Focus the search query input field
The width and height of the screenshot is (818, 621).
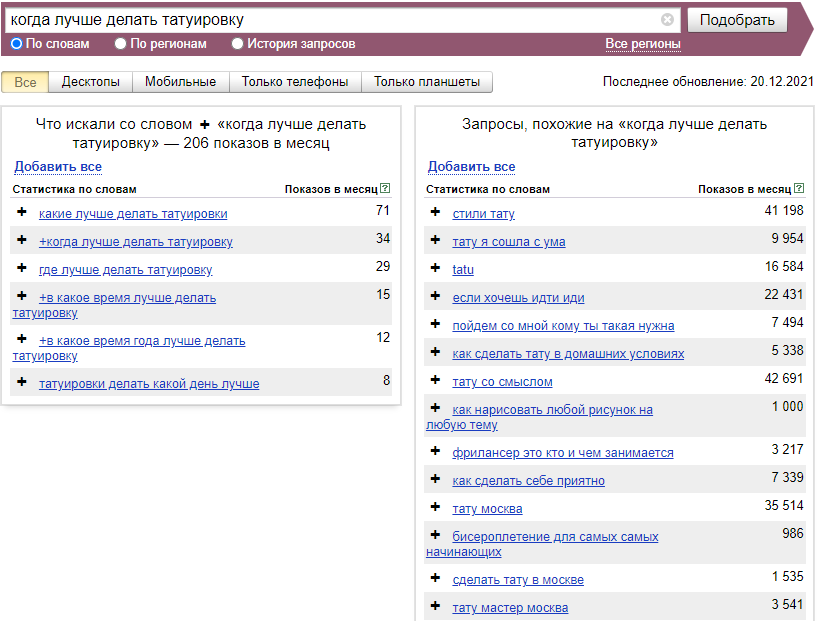(334, 20)
